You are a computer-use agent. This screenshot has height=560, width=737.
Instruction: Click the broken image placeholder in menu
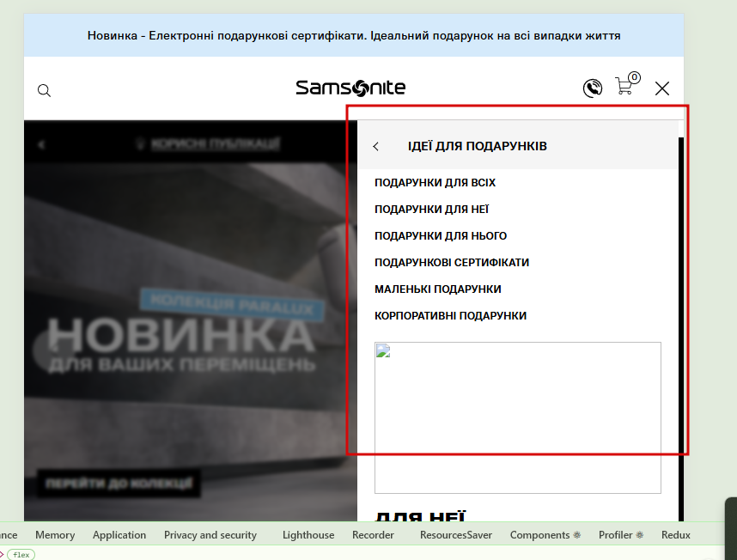point(517,417)
